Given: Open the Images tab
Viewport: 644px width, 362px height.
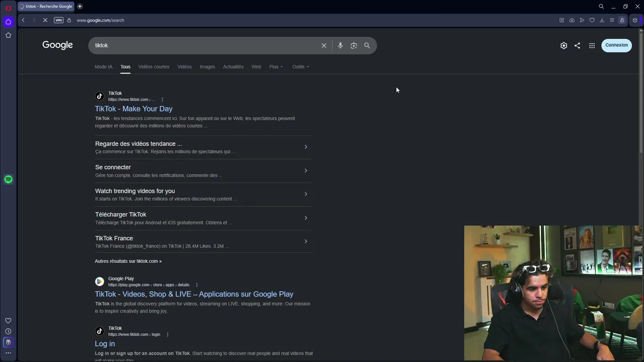Looking at the screenshot, I should (x=207, y=67).
